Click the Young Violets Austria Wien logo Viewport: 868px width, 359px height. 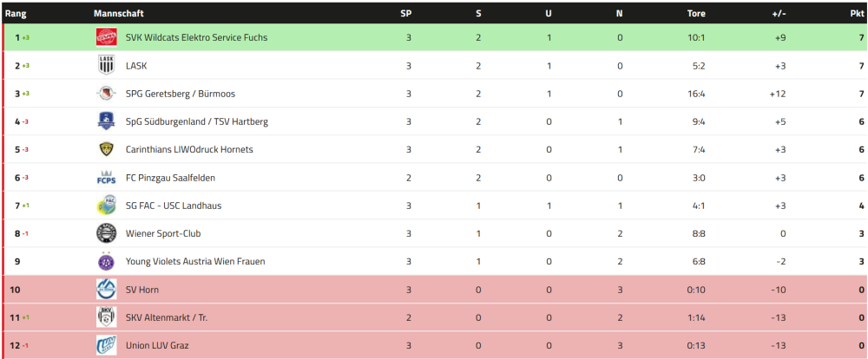pyautogui.click(x=106, y=261)
